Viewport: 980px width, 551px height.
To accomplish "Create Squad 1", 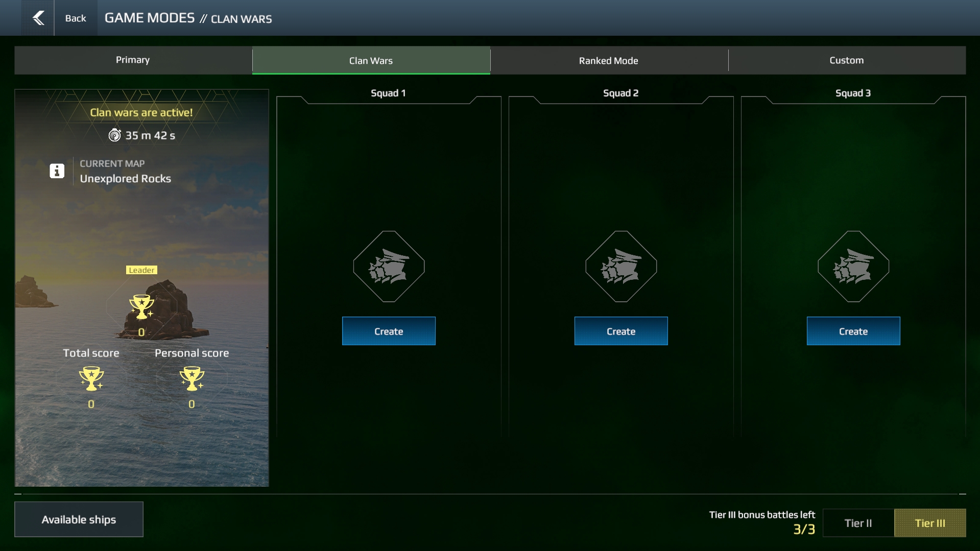I will click(x=389, y=331).
